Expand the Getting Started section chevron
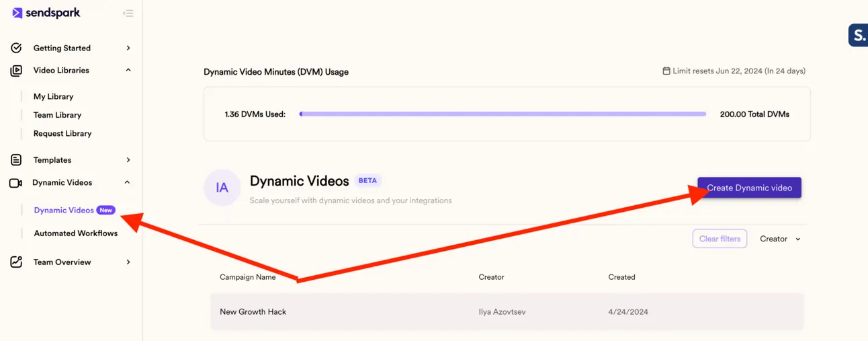 tap(128, 48)
